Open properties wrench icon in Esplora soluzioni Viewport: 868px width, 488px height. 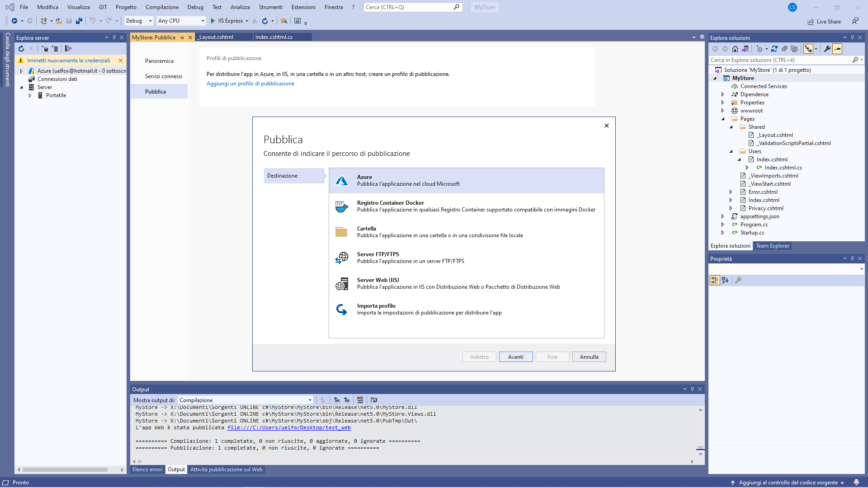827,49
